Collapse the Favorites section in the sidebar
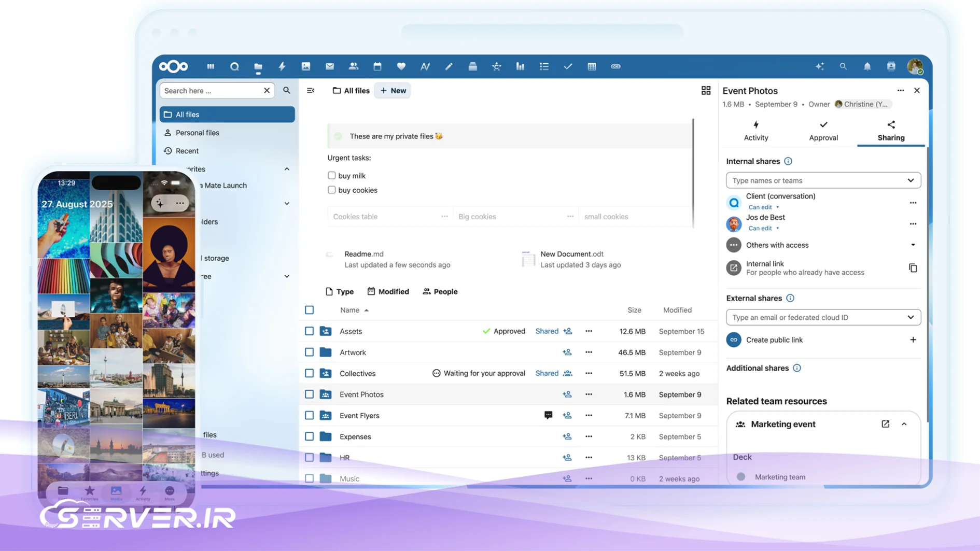980x551 pixels. pyautogui.click(x=287, y=169)
